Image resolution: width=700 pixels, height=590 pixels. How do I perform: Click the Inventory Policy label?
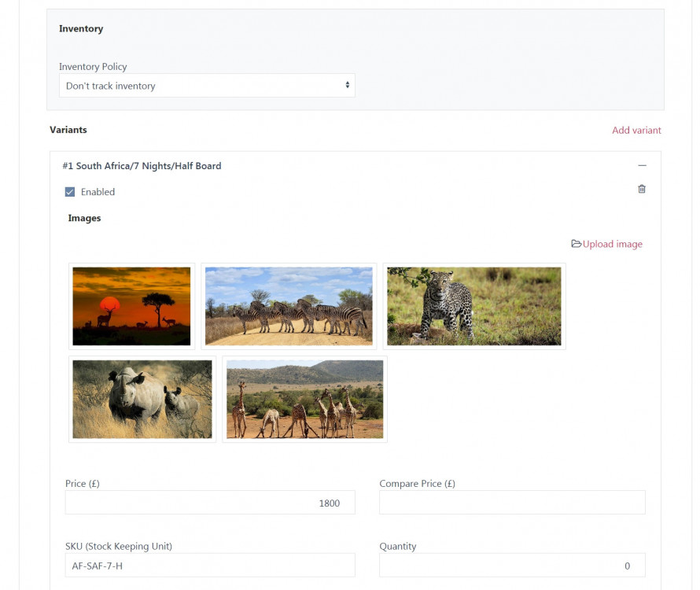pos(93,67)
